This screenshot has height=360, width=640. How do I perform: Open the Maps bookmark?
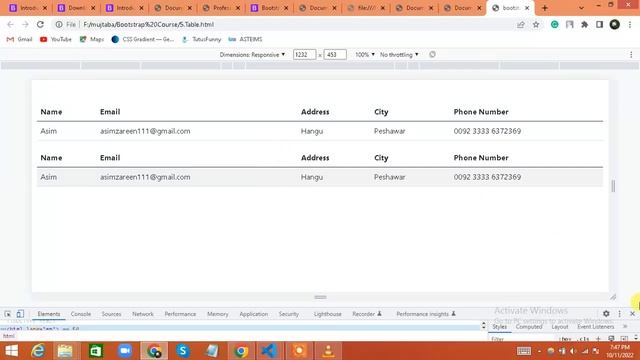(92, 39)
